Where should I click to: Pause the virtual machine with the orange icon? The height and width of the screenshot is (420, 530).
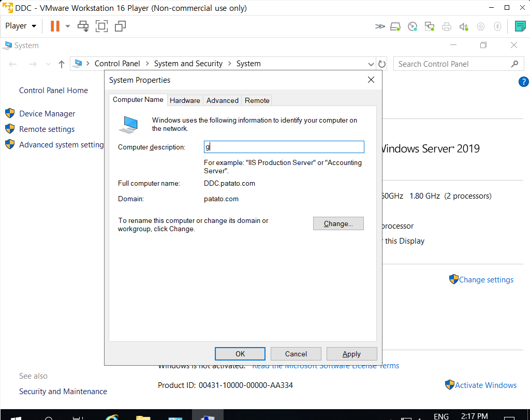pos(55,26)
